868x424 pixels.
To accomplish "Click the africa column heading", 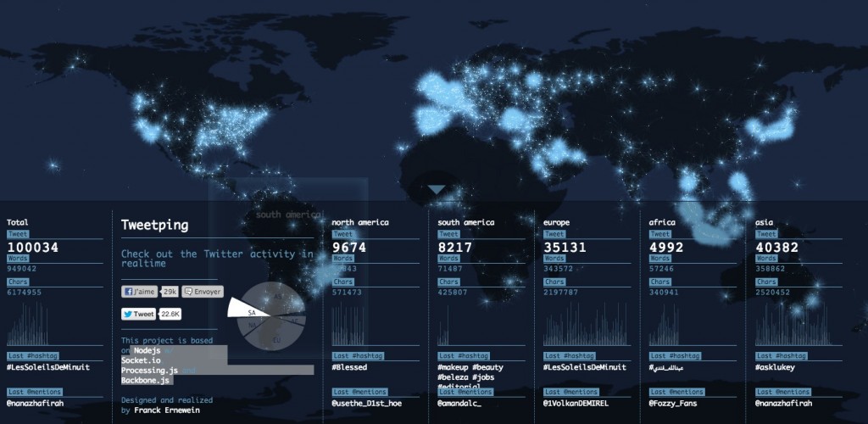I will pos(662,222).
